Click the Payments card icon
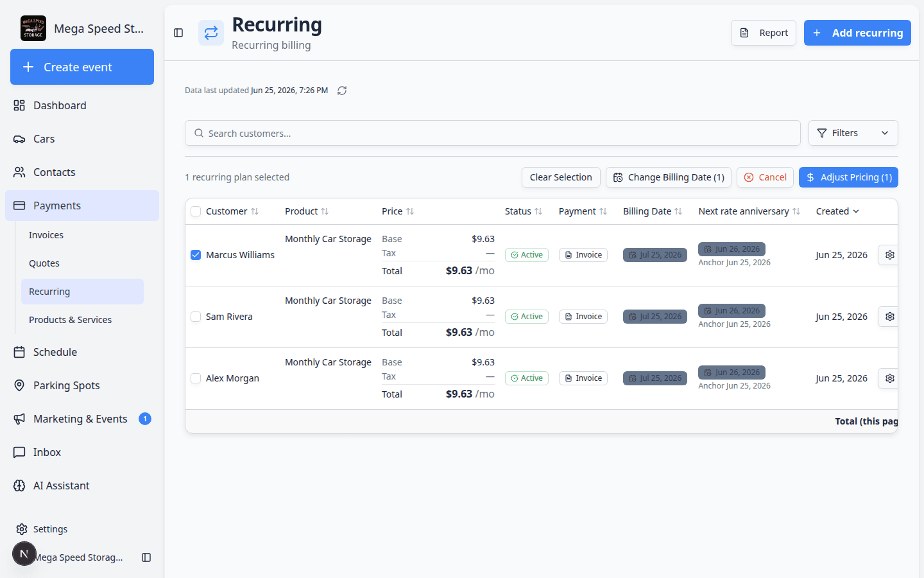The width and height of the screenshot is (924, 578). (19, 206)
